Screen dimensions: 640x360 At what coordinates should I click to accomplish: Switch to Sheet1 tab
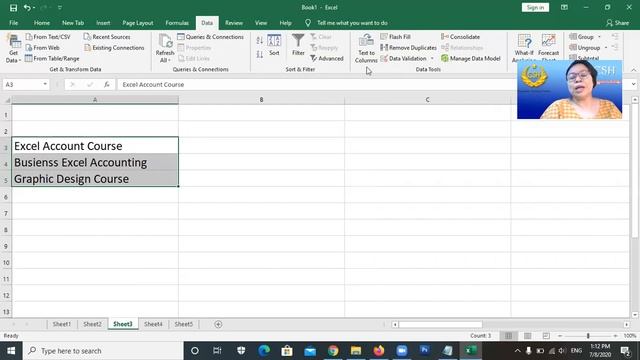click(62, 324)
